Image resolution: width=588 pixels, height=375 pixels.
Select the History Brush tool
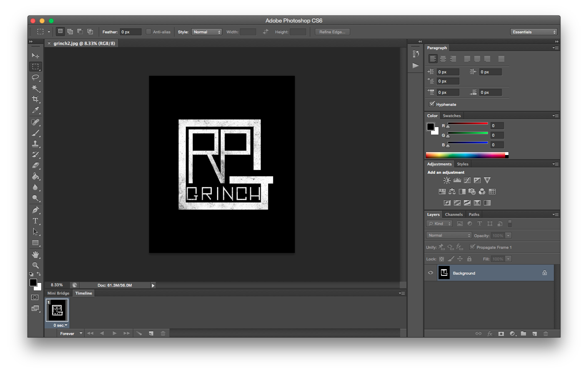point(35,155)
